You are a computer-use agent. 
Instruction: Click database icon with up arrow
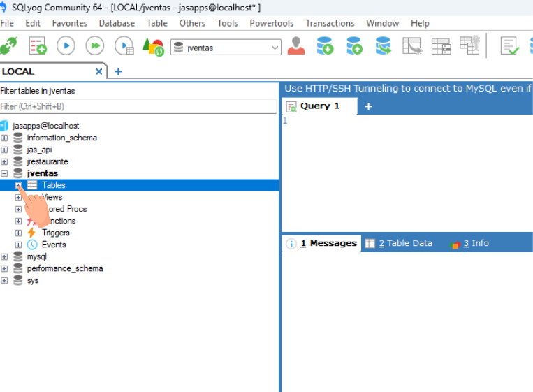[354, 45]
